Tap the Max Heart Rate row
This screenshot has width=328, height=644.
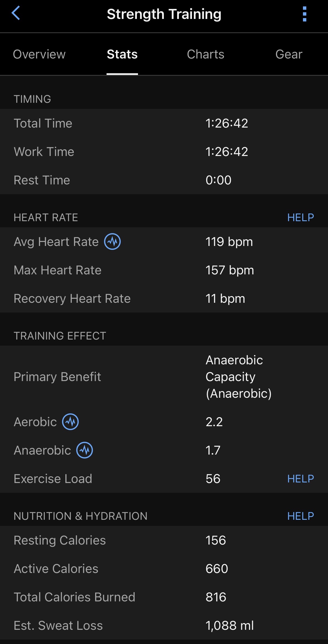coord(164,270)
